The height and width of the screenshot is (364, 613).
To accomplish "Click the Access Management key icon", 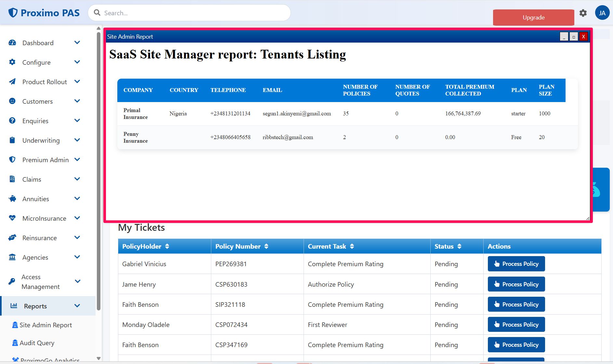I will [12, 281].
